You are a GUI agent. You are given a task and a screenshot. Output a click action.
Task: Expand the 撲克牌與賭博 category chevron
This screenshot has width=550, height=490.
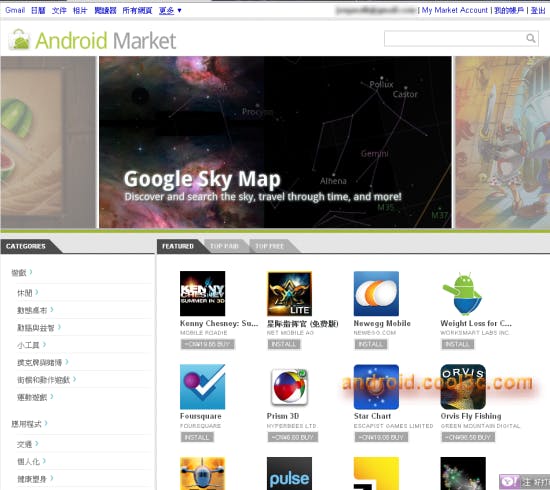[67, 362]
